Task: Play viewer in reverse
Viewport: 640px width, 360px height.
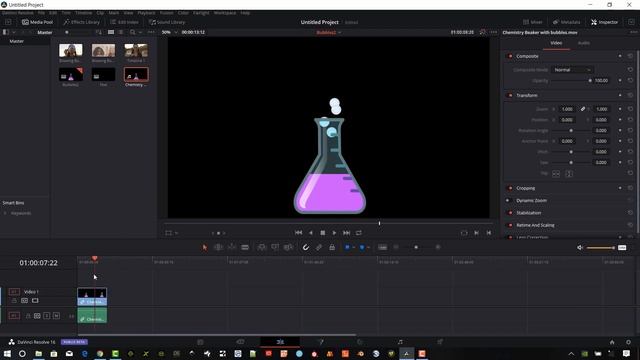Action: 311,233
